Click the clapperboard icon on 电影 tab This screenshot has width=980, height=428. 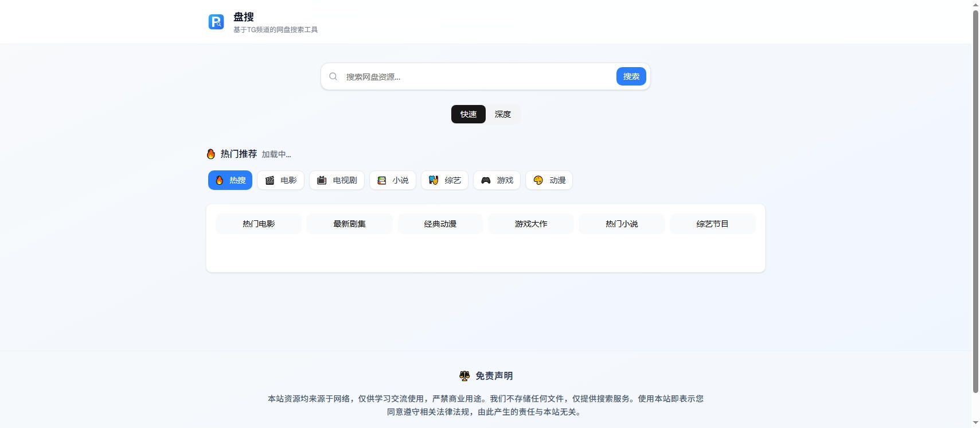point(270,180)
